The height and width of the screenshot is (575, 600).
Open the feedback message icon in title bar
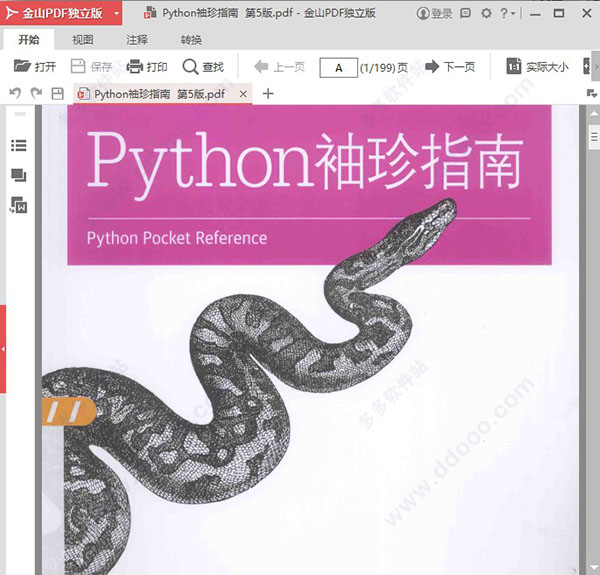tap(465, 13)
